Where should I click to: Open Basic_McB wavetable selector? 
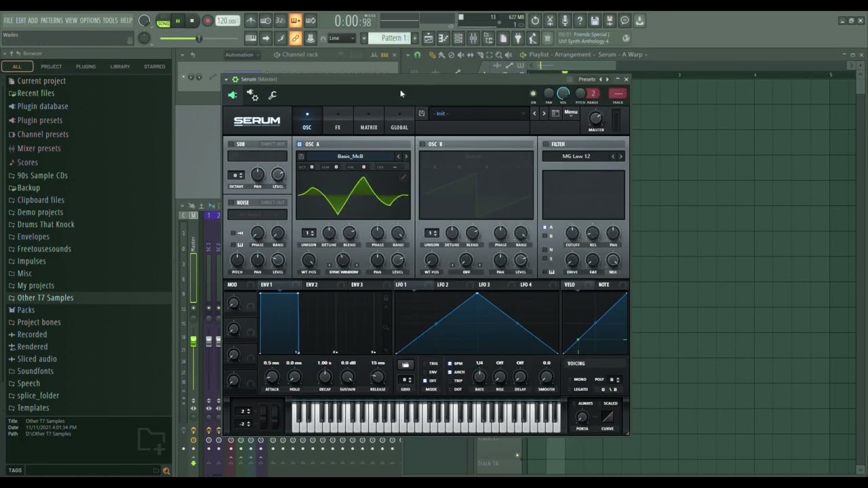tap(350, 157)
